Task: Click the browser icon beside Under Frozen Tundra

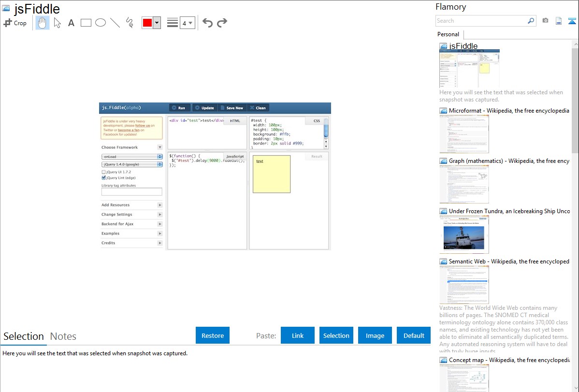Action: (443, 211)
